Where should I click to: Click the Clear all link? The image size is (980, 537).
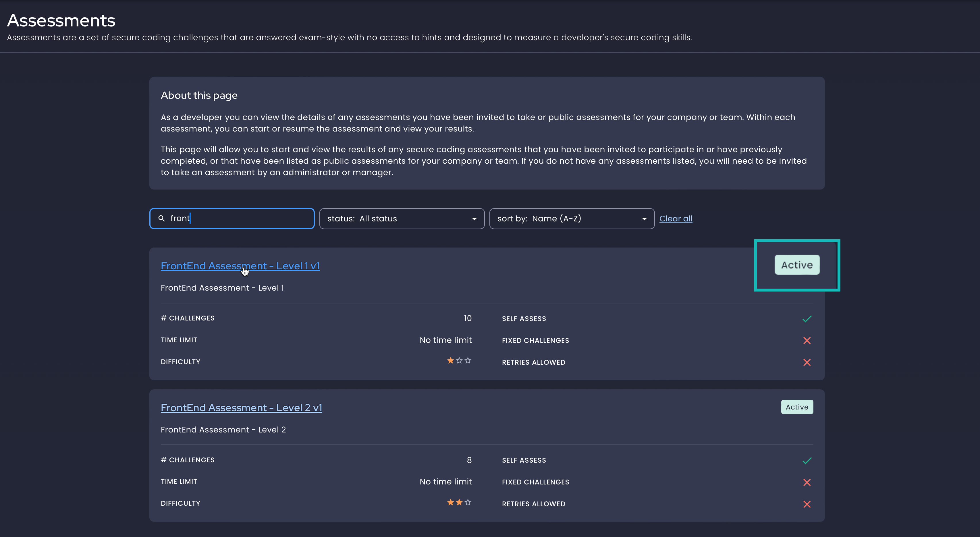click(676, 218)
